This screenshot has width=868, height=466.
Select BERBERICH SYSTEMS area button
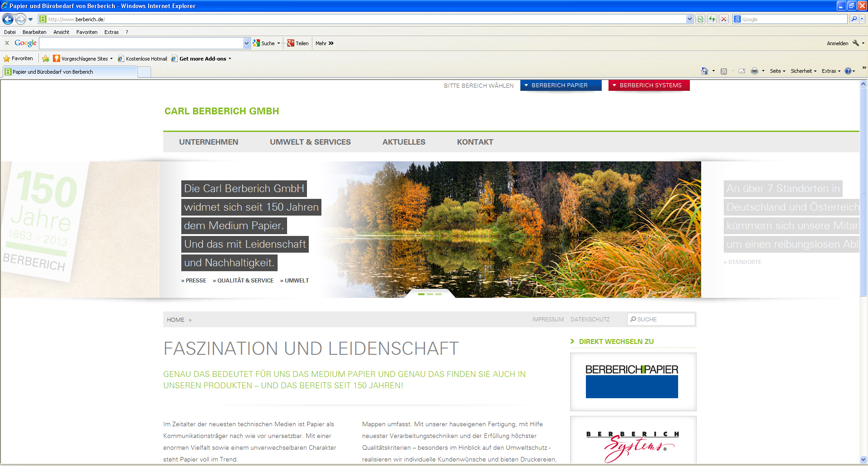pos(649,85)
